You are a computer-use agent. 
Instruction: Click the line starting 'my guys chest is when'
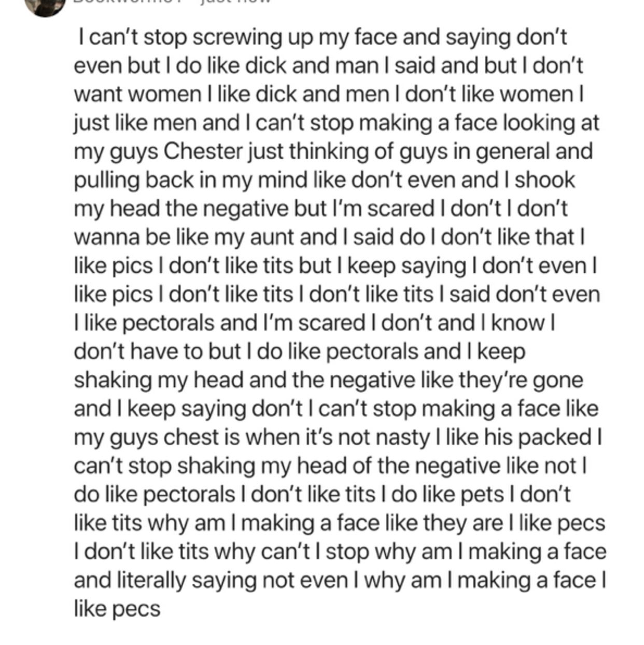click(x=338, y=437)
